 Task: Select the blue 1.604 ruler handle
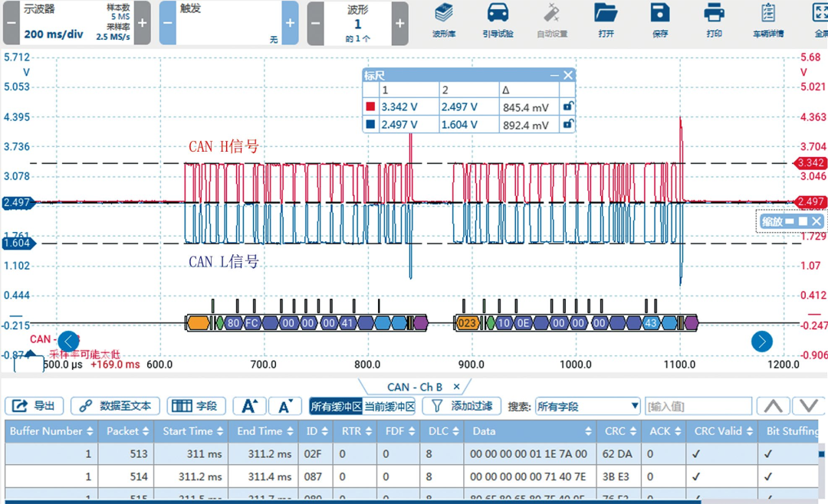[18, 244]
